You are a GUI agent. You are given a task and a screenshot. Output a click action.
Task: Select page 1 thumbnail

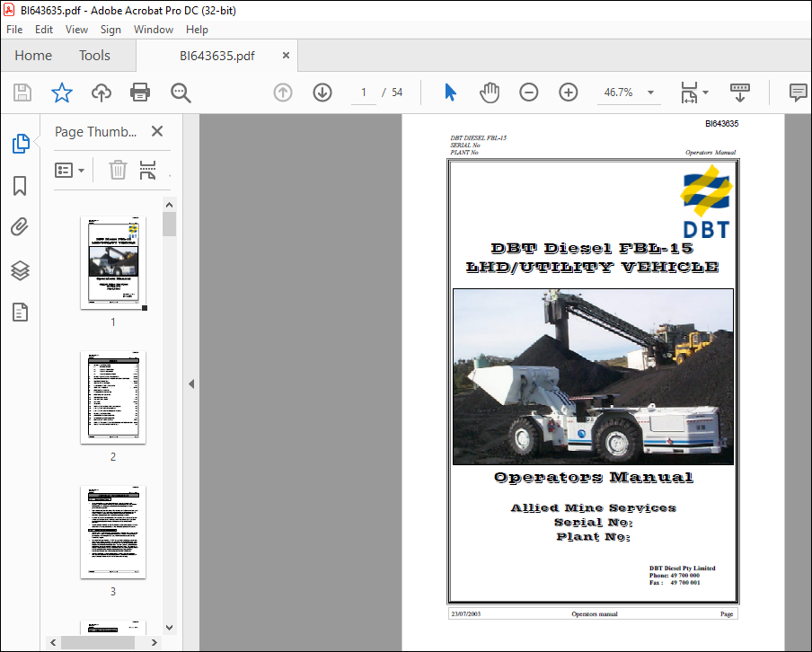(x=113, y=262)
